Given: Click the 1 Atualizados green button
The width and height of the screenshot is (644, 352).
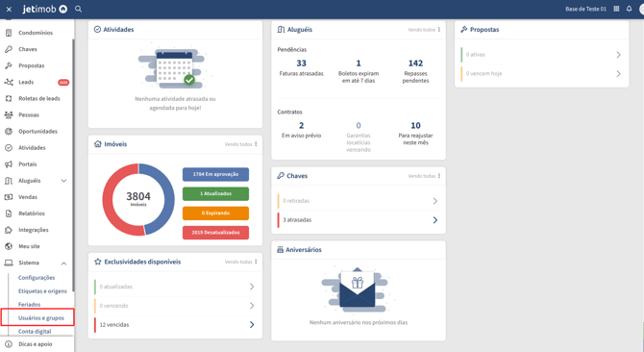Looking at the screenshot, I should coord(215,193).
